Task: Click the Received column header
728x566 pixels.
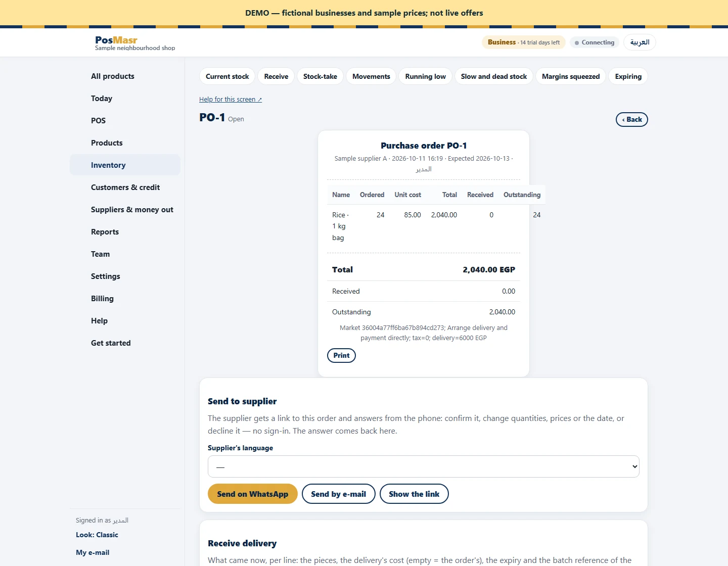Action: [x=480, y=195]
